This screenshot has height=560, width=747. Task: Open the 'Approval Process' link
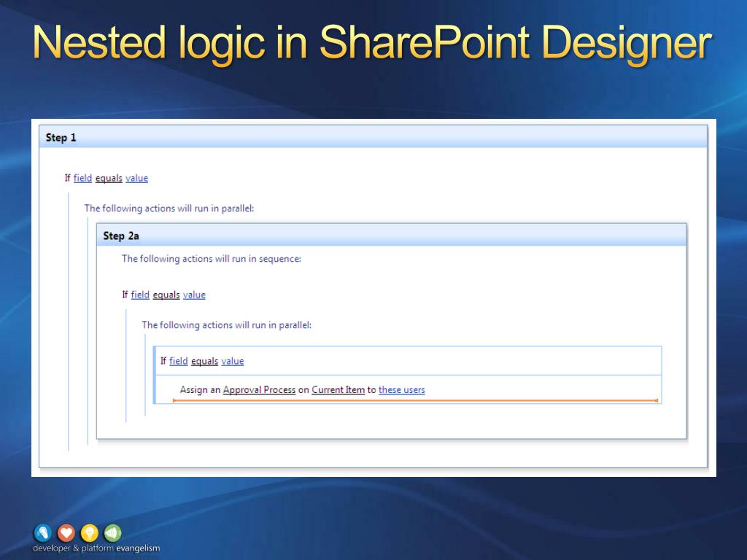click(x=259, y=389)
